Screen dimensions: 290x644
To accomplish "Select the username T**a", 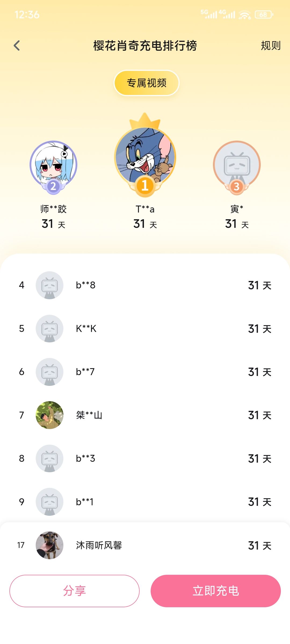I will tap(145, 209).
